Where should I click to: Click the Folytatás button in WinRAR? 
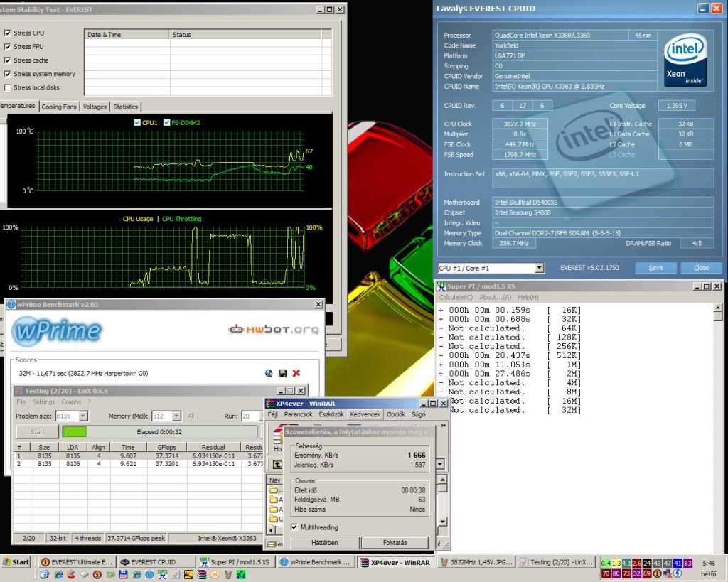point(395,542)
